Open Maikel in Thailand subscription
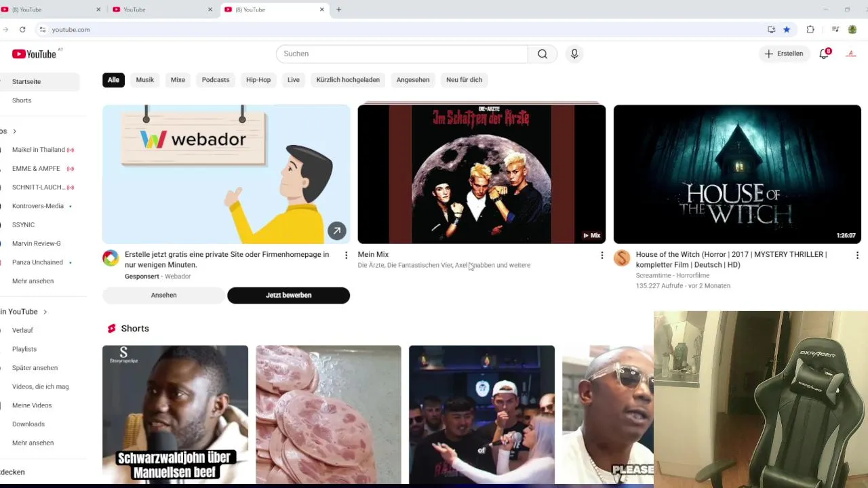Image resolution: width=868 pixels, height=488 pixels. [x=39, y=150]
